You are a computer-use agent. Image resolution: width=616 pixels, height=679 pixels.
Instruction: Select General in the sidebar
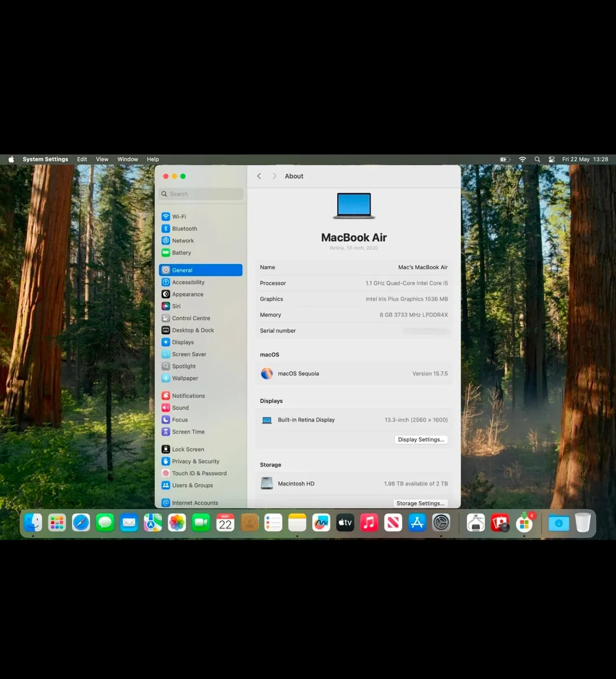[201, 270]
